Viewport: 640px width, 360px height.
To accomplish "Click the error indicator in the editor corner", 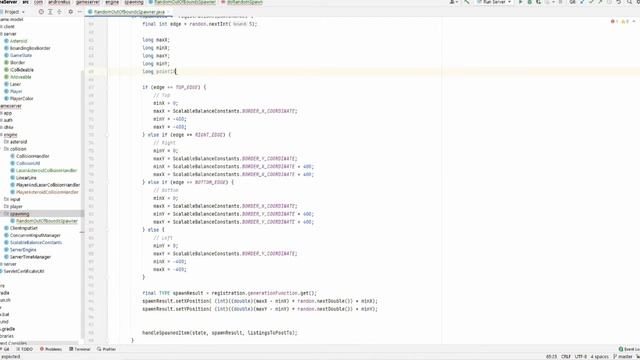I will click(x=614, y=21).
